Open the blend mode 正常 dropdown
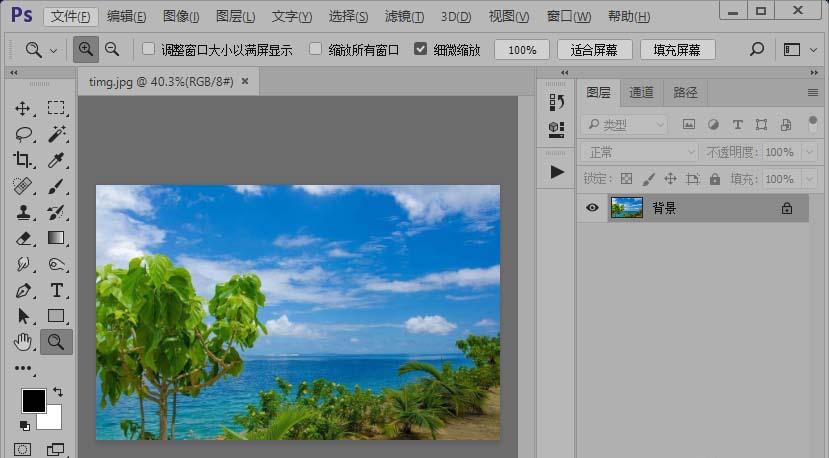This screenshot has width=829, height=458. point(639,152)
